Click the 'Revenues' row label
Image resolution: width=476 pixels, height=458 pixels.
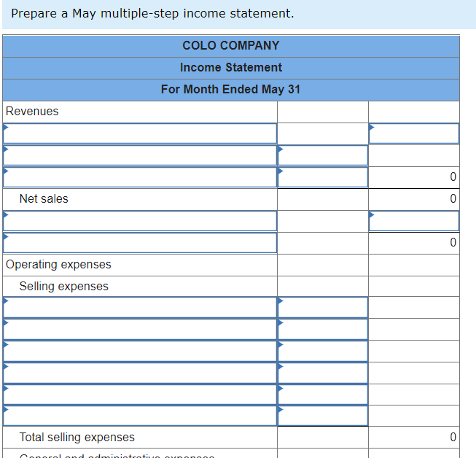point(32,111)
